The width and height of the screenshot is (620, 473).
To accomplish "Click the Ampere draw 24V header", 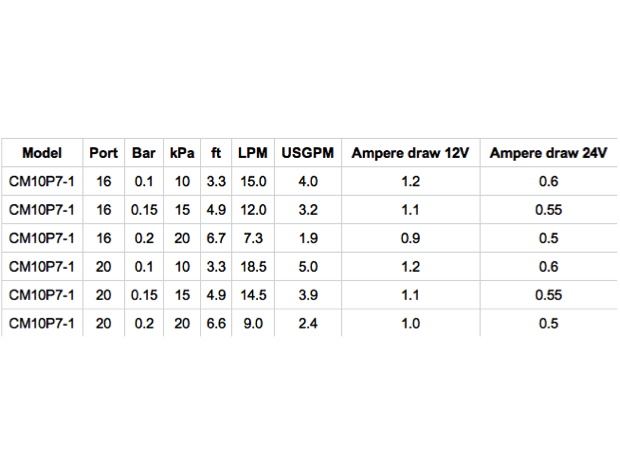I will pos(548,153).
